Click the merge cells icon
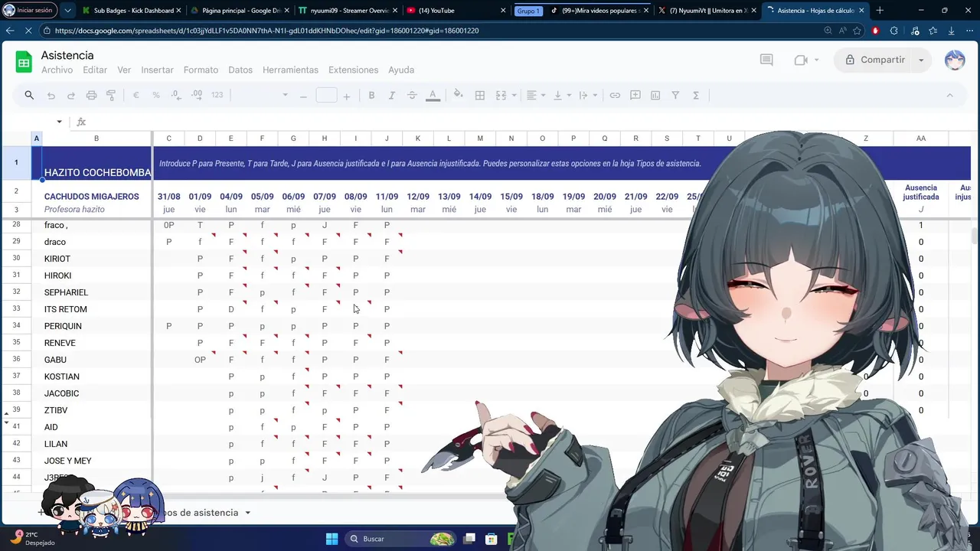The width and height of the screenshot is (980, 551). point(501,96)
